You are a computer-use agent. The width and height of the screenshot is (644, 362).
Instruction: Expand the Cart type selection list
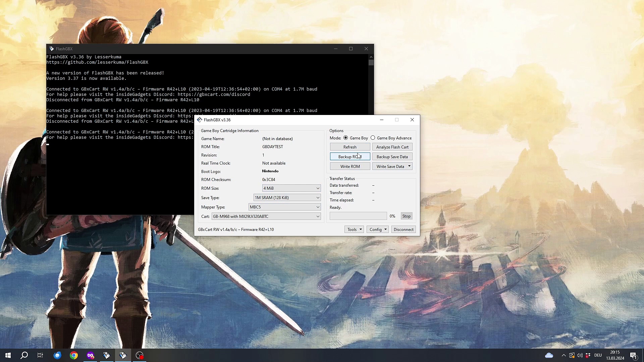click(266, 217)
